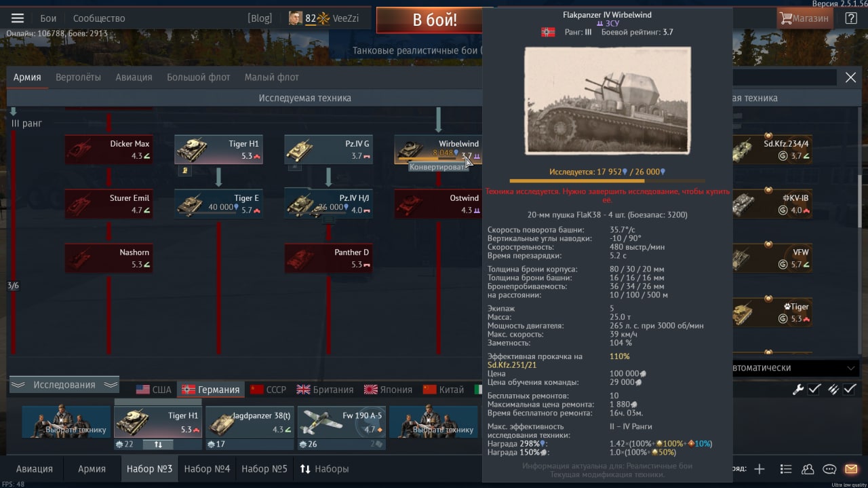868x488 pixels.
Task: Open the squad contacts icon
Action: pos(808,469)
